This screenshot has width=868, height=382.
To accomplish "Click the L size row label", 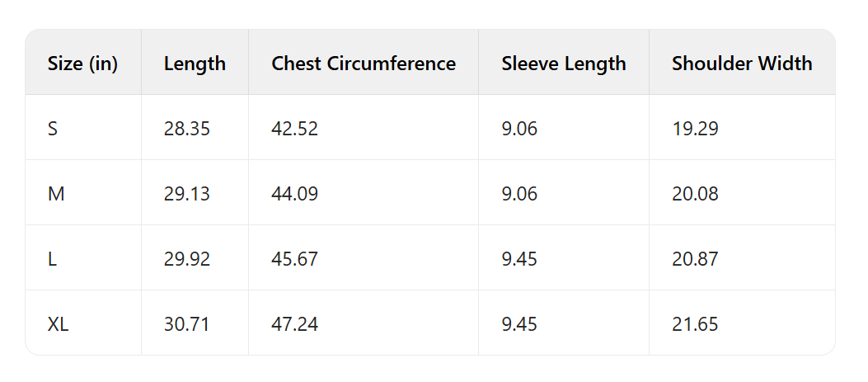I will [x=52, y=259].
